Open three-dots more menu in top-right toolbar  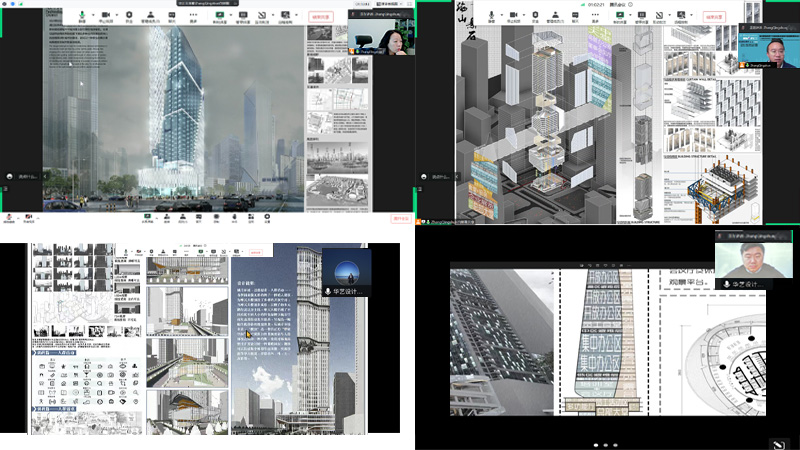(595, 16)
